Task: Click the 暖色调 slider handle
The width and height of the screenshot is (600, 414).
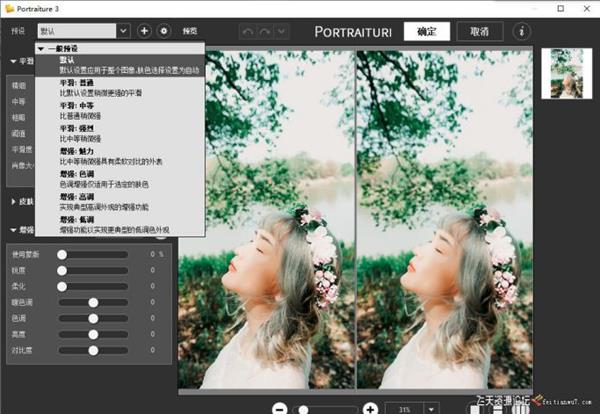Action: pos(93,302)
